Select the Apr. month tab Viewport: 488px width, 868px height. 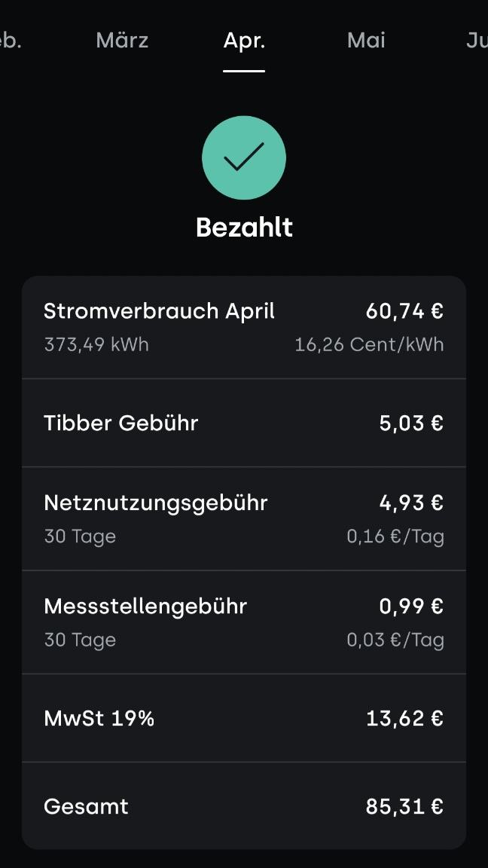(244, 41)
